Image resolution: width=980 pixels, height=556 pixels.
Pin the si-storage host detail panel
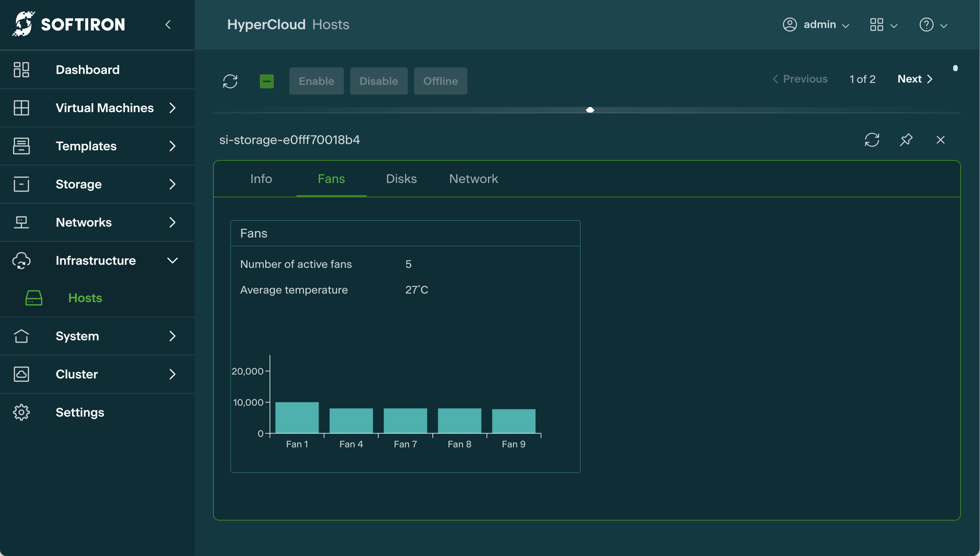click(906, 140)
